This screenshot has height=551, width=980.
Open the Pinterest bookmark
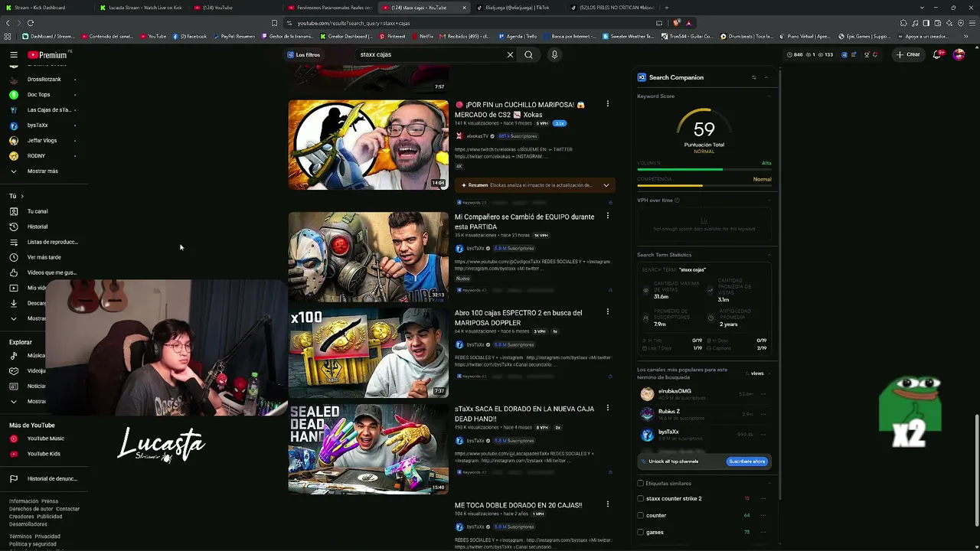tap(392, 36)
